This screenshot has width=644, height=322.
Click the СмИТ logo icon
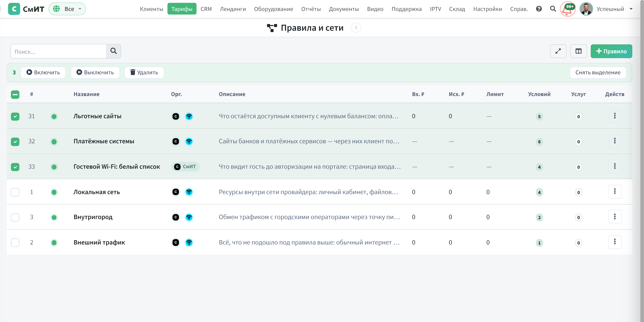14,9
